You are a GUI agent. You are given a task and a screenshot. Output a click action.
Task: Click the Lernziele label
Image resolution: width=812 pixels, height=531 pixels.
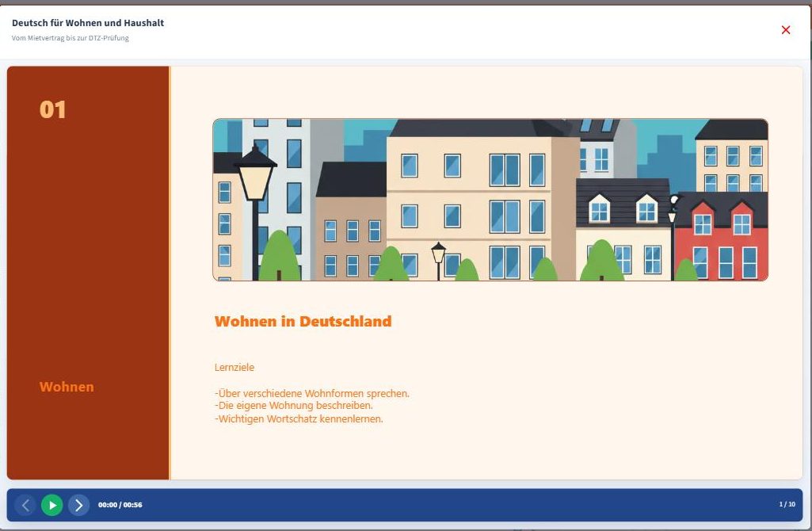point(234,367)
